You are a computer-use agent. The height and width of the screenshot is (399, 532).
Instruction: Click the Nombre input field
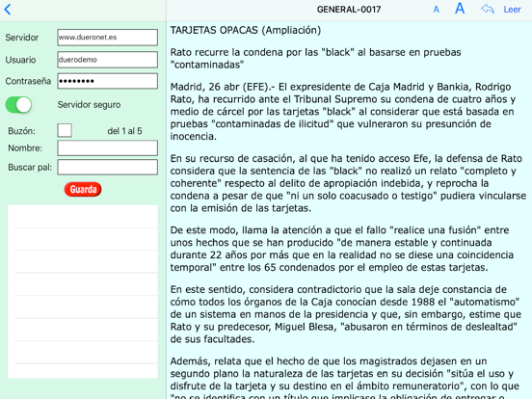click(x=108, y=147)
